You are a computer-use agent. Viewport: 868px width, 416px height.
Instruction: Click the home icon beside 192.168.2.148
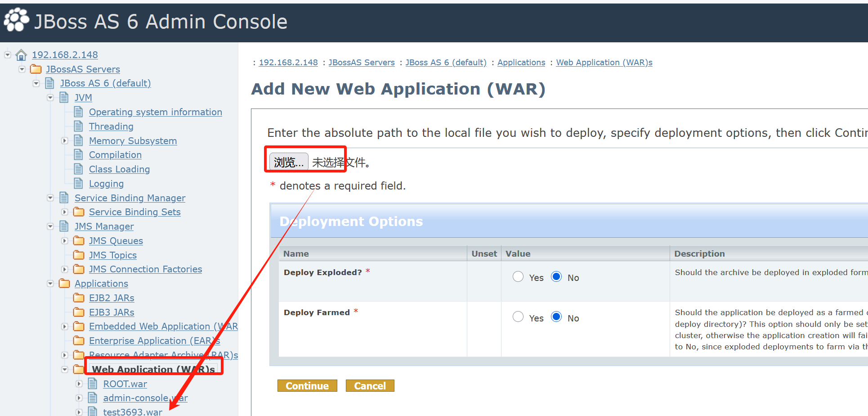(x=21, y=55)
